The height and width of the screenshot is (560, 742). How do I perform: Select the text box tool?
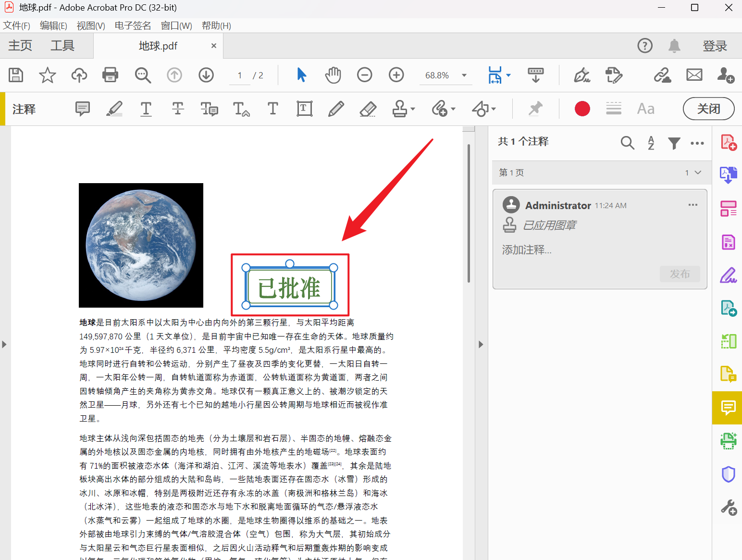304,109
